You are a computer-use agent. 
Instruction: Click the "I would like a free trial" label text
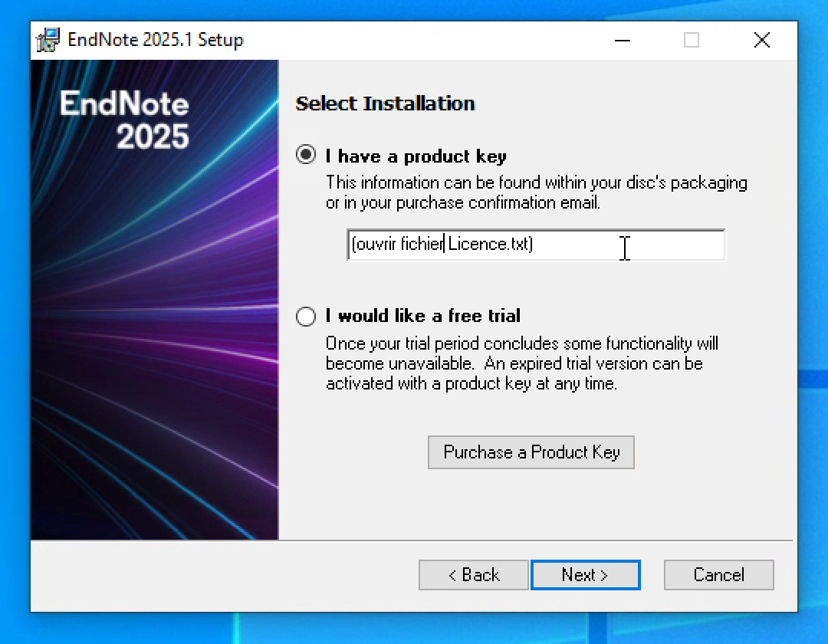coord(422,316)
